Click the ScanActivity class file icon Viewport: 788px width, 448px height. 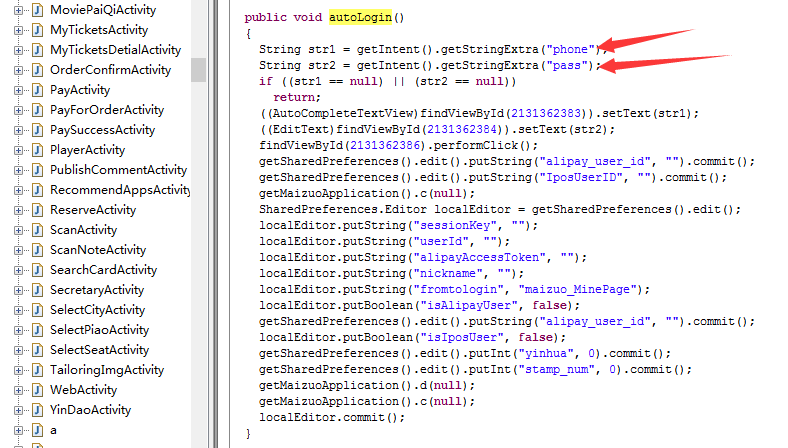(x=38, y=230)
